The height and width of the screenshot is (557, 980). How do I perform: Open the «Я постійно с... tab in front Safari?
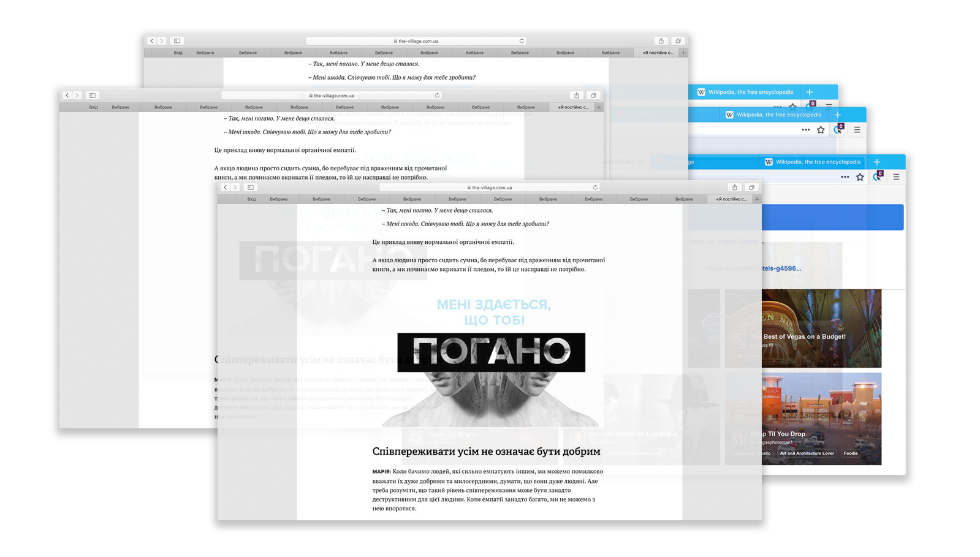tap(731, 199)
